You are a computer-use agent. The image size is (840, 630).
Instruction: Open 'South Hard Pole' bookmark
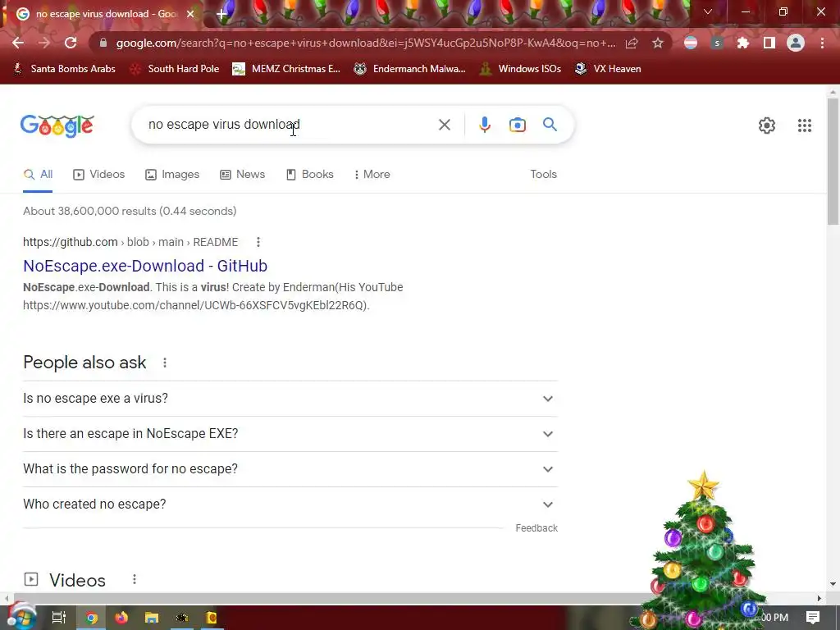[175, 69]
